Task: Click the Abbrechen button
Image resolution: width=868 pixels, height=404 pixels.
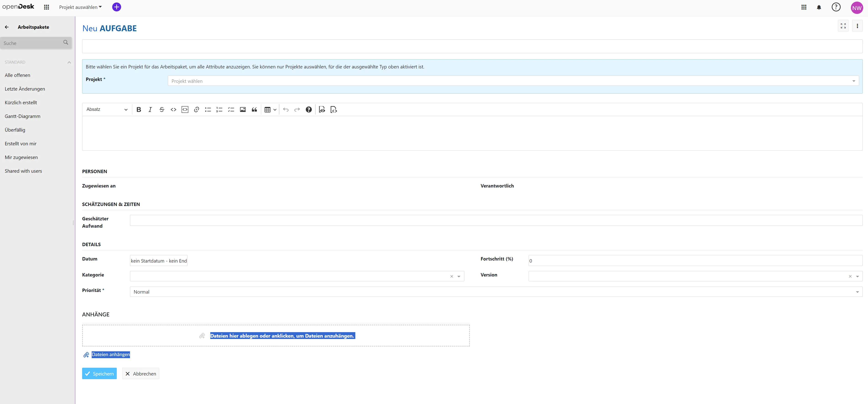Action: click(x=140, y=374)
